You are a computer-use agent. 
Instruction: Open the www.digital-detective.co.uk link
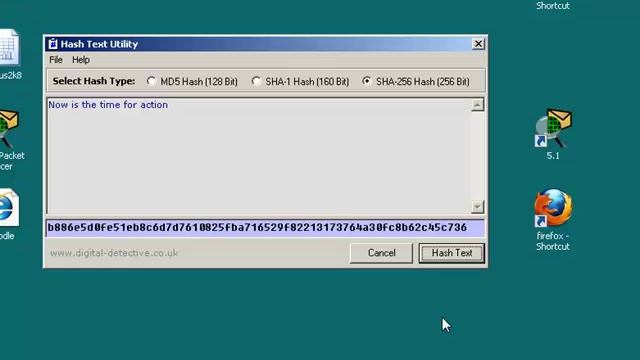point(114,253)
